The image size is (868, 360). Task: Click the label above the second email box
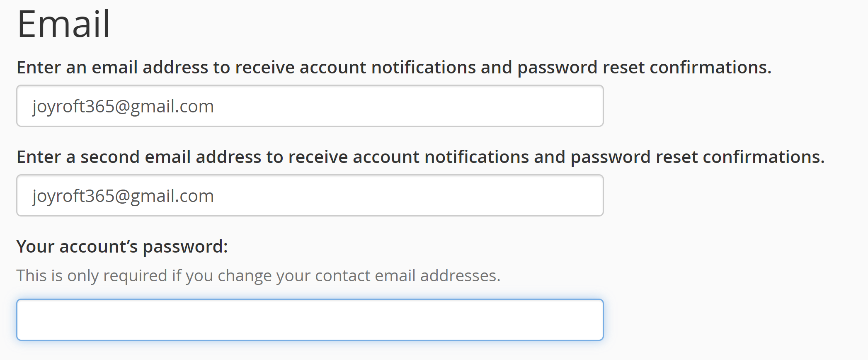420,157
